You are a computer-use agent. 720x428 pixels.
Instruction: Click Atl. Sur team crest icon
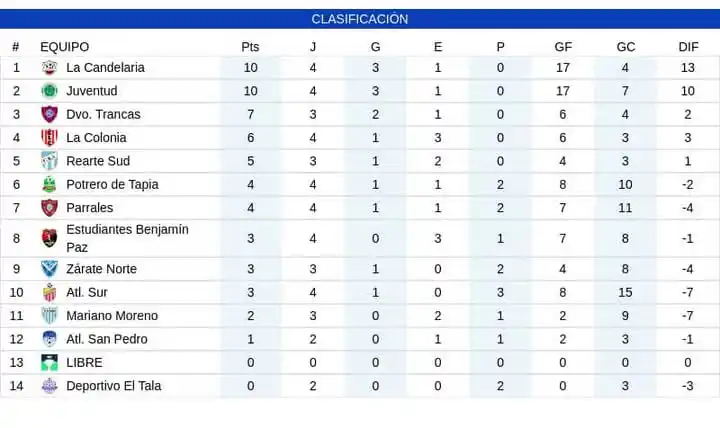tap(49, 292)
